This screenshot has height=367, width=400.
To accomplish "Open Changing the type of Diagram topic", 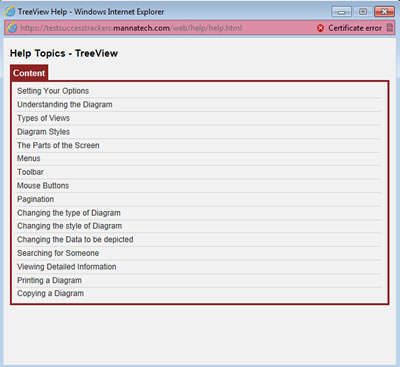I will click(69, 213).
